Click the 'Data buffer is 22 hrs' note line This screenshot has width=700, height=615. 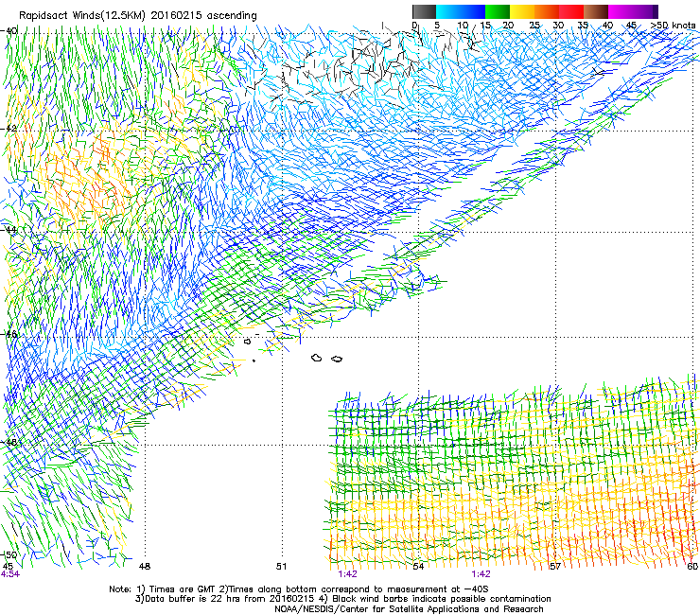342,599
